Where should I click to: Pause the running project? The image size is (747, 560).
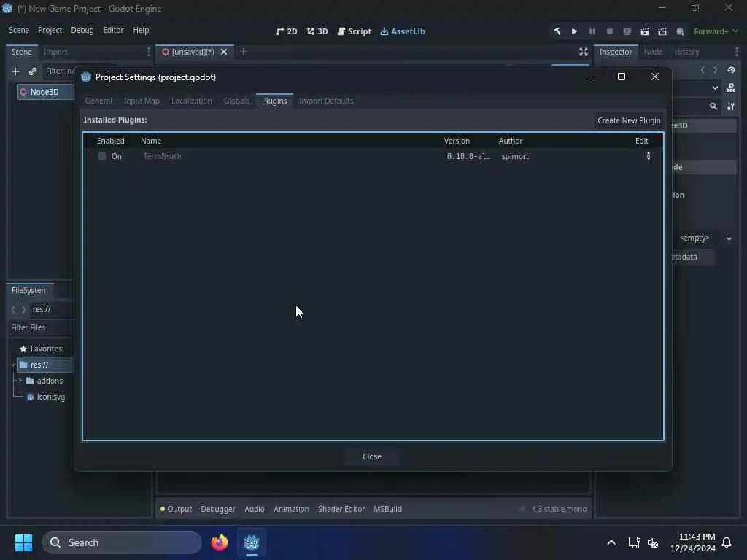pyautogui.click(x=592, y=31)
